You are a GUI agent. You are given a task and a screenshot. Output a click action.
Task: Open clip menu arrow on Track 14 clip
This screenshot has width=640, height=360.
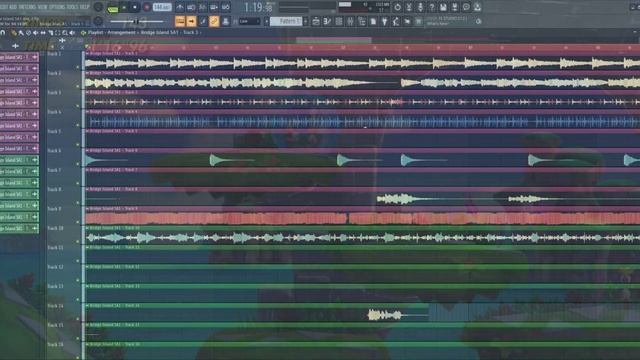coord(87,305)
